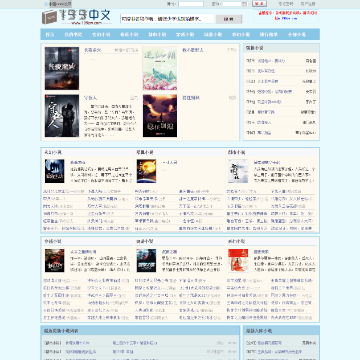The width and height of the screenshot is (360, 360).
Task: Open 科幻小说 in the navigation bar
Action: pos(241,34)
